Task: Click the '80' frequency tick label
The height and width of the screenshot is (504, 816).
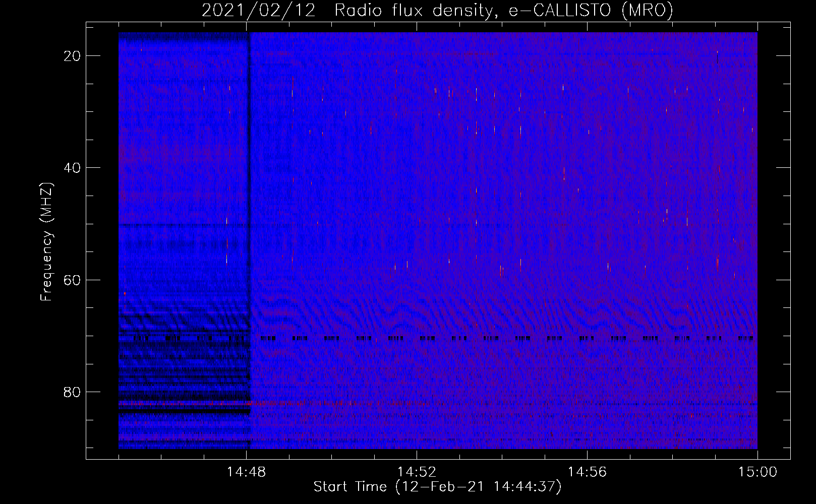Action: point(73,392)
